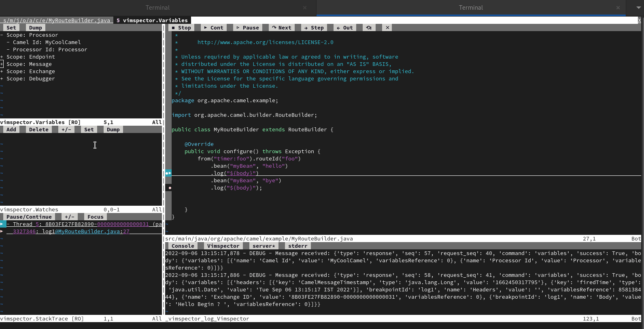This screenshot has width=644, height=329.
Task: Click Add in the Watches toolbar
Action: point(11,130)
